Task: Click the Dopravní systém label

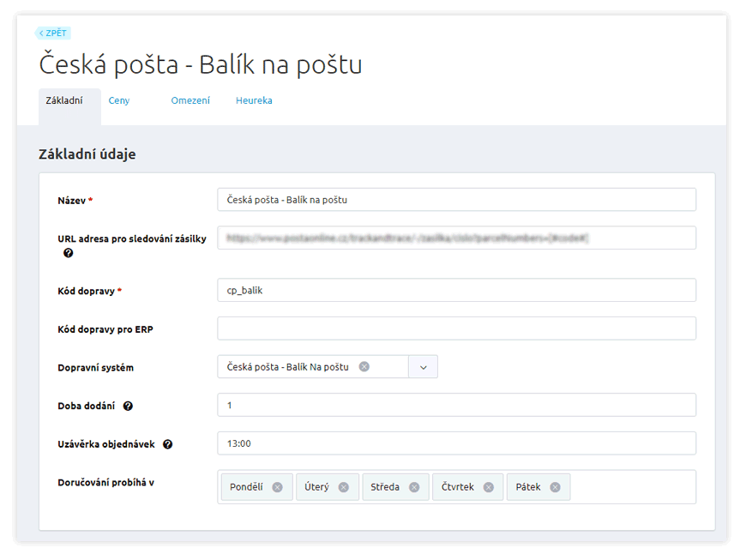Action: click(x=96, y=367)
